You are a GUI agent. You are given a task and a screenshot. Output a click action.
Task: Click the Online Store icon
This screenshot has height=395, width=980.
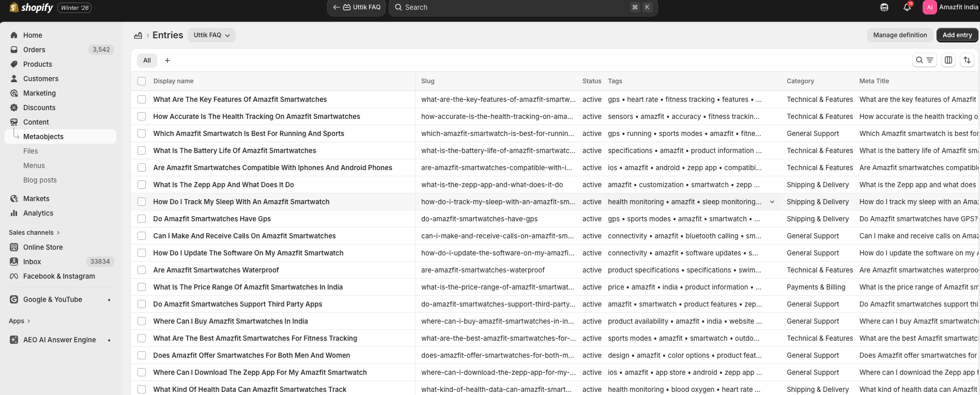[x=14, y=247]
